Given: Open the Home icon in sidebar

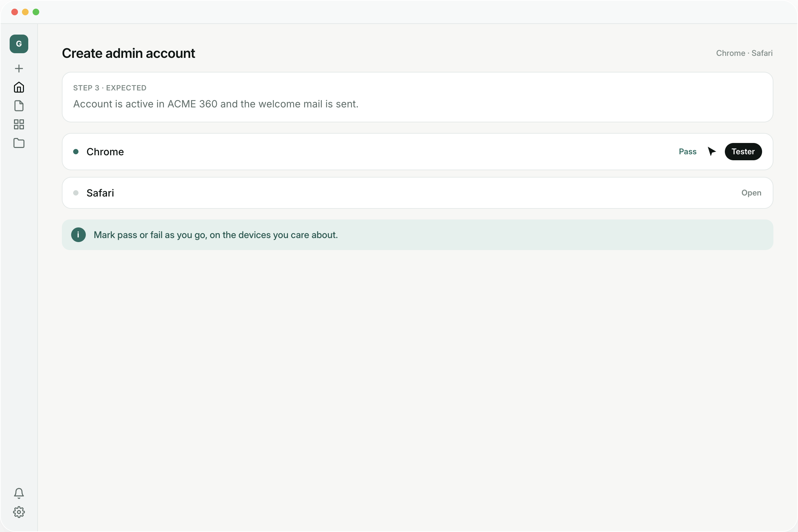Looking at the screenshot, I should pyautogui.click(x=19, y=87).
